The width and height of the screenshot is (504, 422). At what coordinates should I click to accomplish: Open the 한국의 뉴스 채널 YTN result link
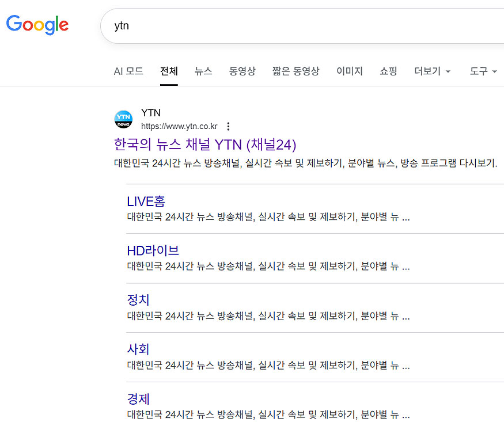pos(204,145)
